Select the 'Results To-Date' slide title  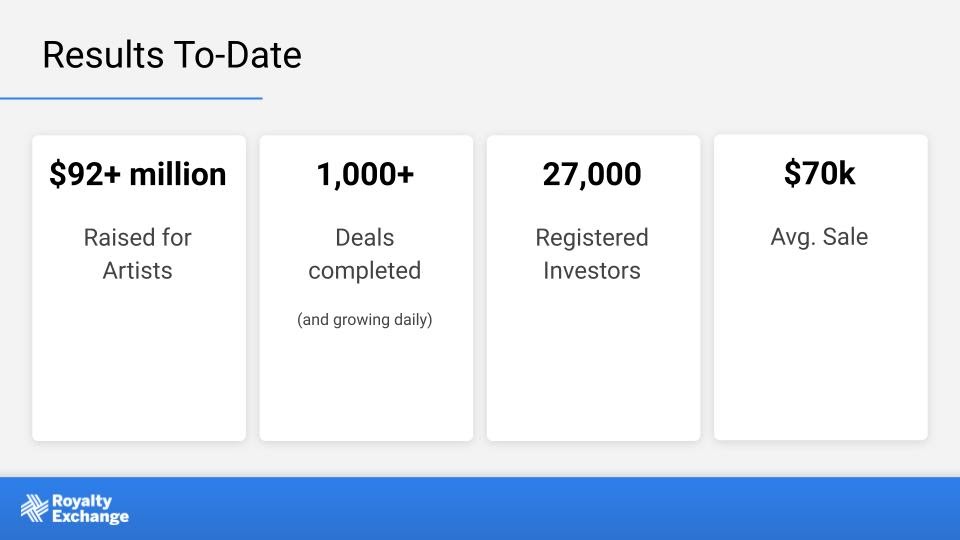point(171,55)
